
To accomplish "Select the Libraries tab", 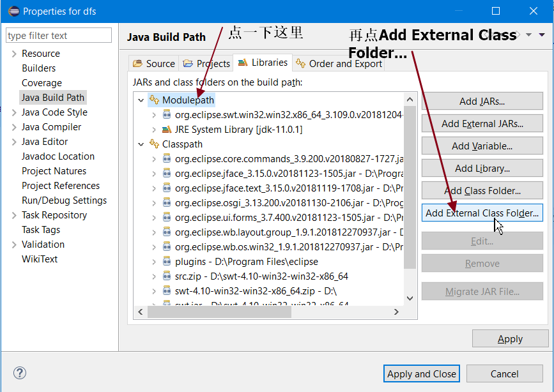I will 263,63.
